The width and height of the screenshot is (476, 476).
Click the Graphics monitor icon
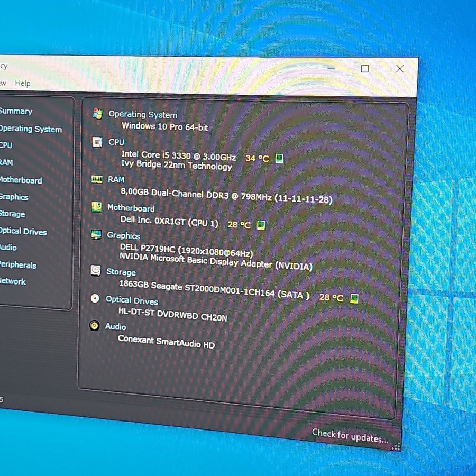pyautogui.click(x=96, y=235)
